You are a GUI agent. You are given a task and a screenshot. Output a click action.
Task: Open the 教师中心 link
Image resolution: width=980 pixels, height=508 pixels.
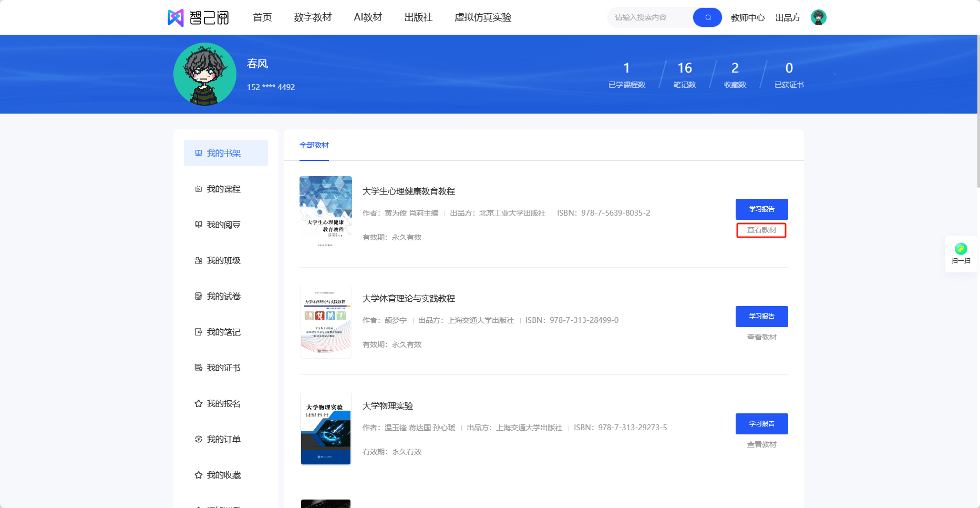click(x=748, y=18)
